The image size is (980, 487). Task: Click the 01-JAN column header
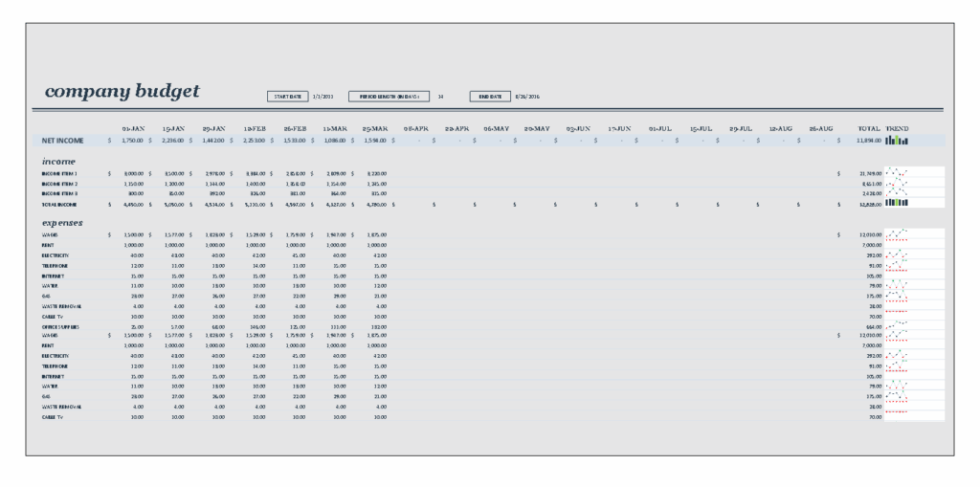[134, 128]
